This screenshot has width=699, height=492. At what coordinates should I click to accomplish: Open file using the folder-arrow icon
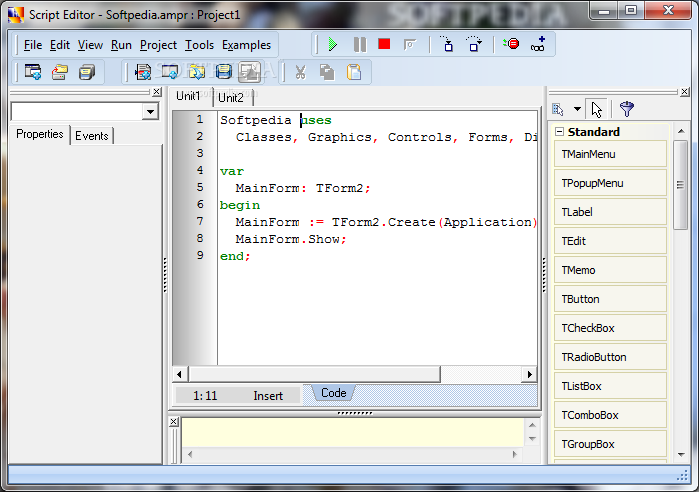pos(197,72)
